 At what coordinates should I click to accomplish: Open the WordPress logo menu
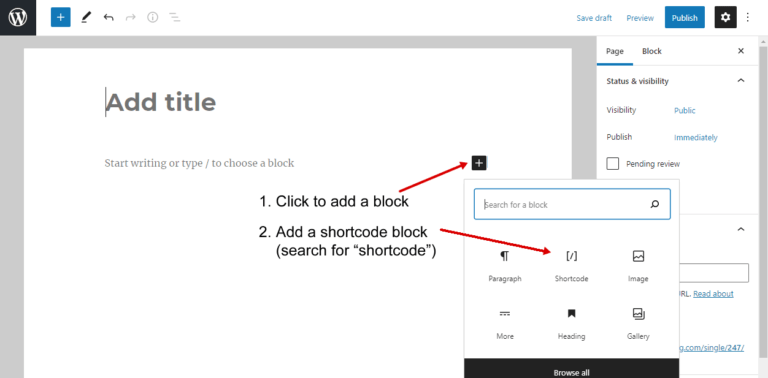coord(18,18)
